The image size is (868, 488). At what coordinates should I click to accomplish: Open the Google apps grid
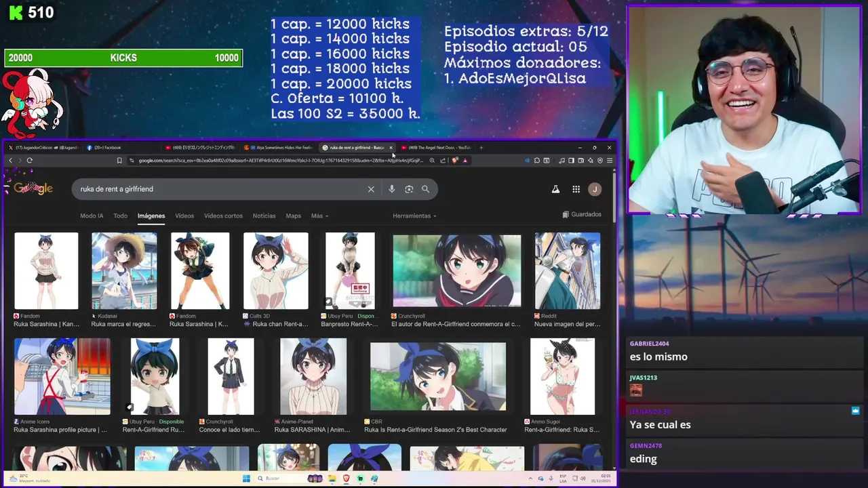pos(576,189)
